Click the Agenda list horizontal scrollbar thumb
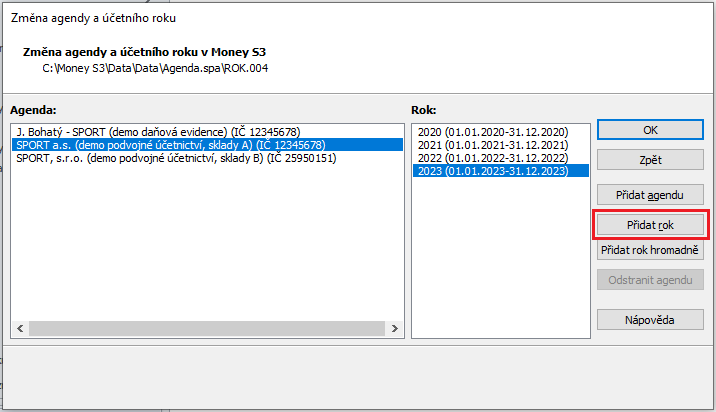Viewport: 716px width, 412px height. tap(207, 328)
